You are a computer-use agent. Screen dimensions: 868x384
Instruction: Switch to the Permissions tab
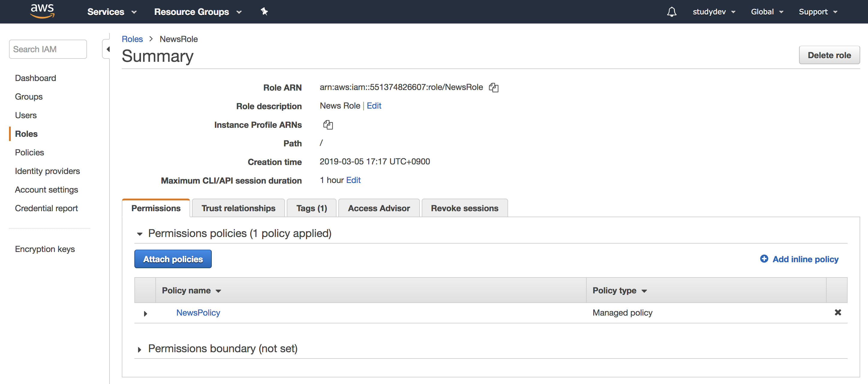(156, 208)
